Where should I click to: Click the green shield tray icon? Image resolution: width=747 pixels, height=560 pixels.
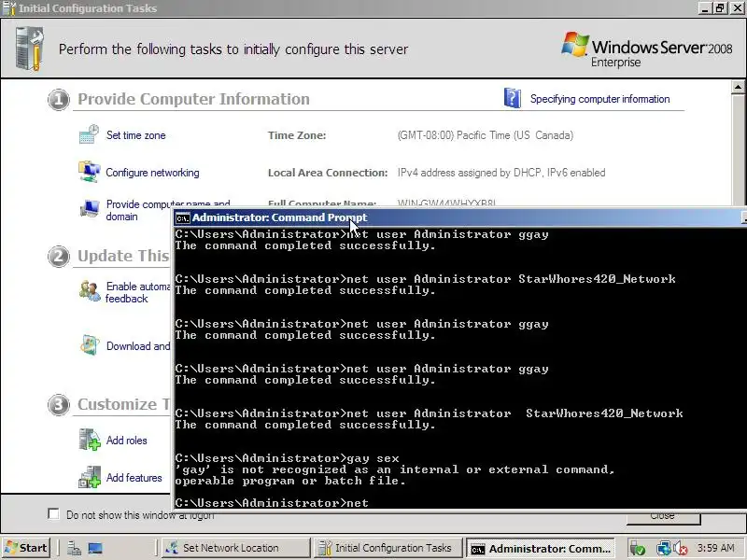(x=638, y=549)
